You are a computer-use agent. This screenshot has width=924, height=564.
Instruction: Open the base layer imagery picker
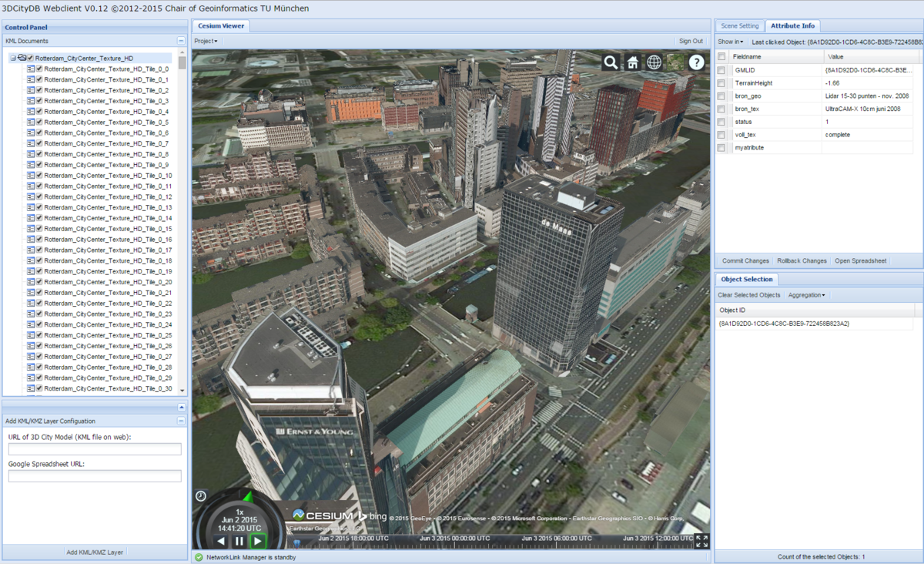click(x=675, y=62)
